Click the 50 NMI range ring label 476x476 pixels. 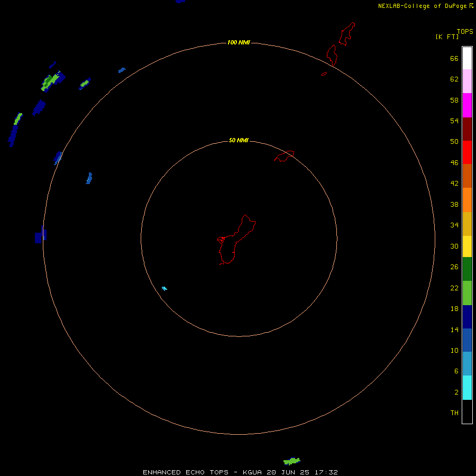[x=239, y=140]
